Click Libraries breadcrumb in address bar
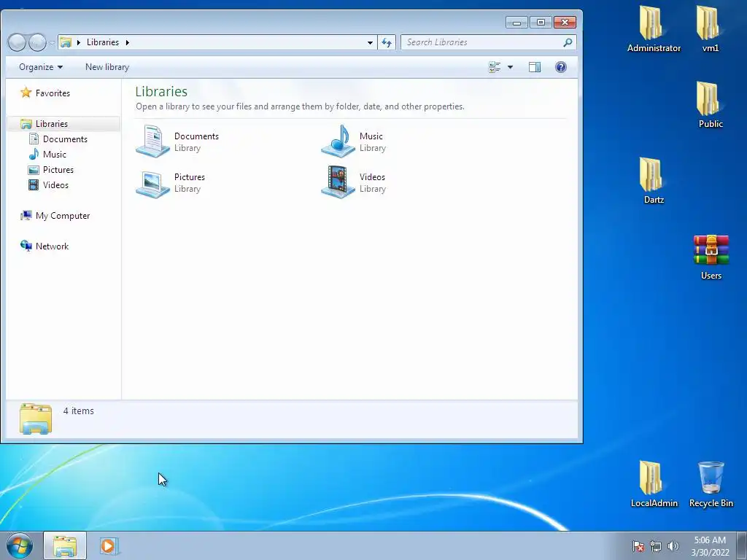Screen dimensions: 747x560 point(102,42)
